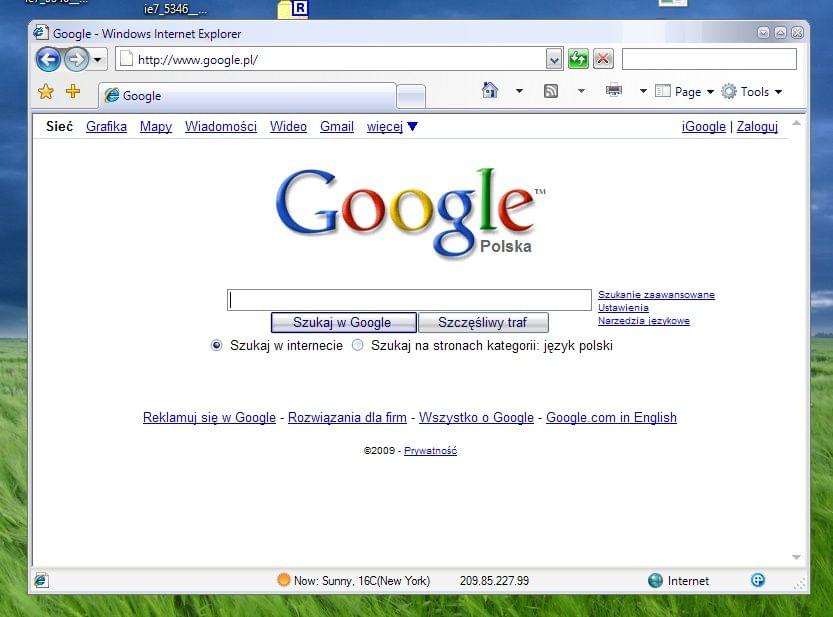Expand the feeds dropdown arrow
Viewport: 833px width, 617px height.
coord(581,91)
